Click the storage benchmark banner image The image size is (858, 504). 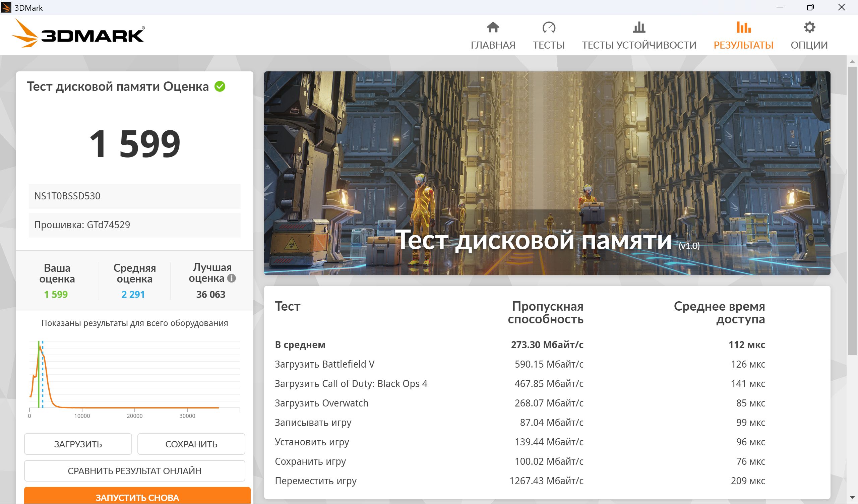[x=547, y=173]
